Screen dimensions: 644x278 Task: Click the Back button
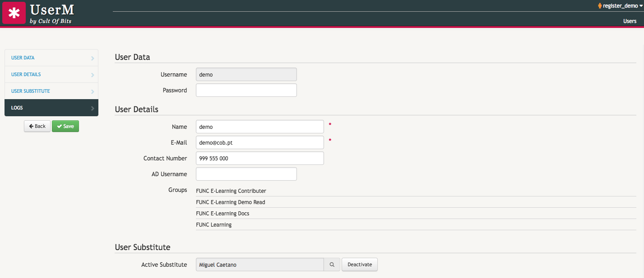(37, 126)
